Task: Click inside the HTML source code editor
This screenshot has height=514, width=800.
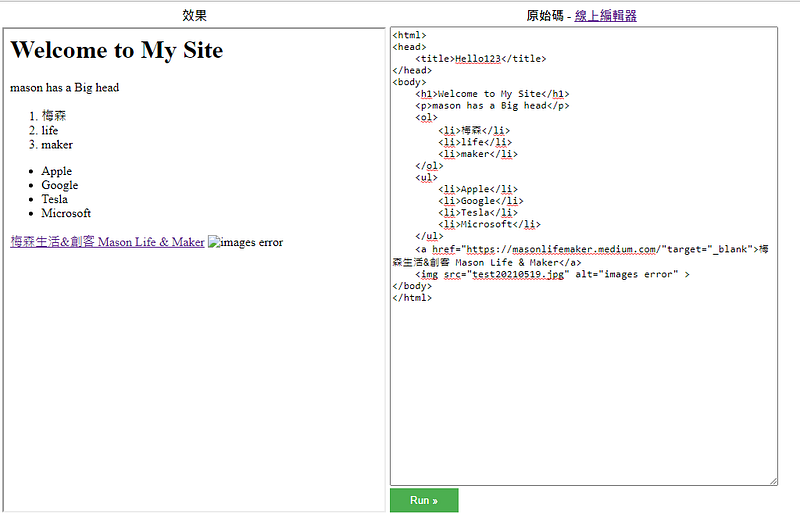Action: [x=584, y=256]
